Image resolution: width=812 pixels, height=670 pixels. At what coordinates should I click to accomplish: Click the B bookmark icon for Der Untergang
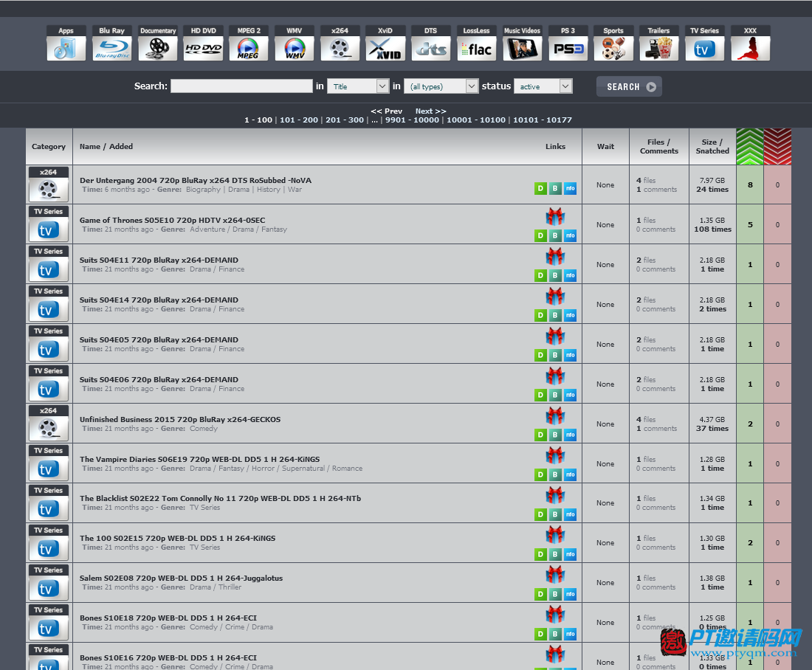click(x=555, y=188)
